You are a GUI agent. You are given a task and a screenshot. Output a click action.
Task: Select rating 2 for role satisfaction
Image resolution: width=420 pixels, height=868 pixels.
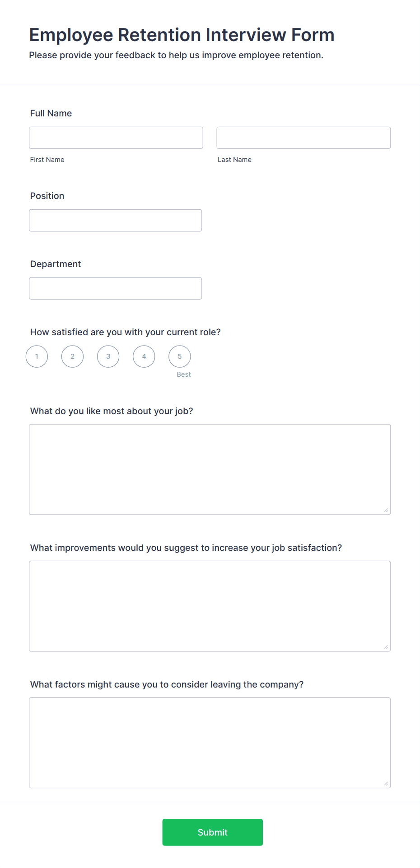[x=72, y=356]
